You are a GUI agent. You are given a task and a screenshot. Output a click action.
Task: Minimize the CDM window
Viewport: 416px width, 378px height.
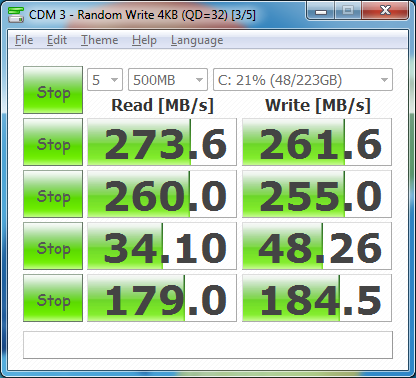pos(321,11)
